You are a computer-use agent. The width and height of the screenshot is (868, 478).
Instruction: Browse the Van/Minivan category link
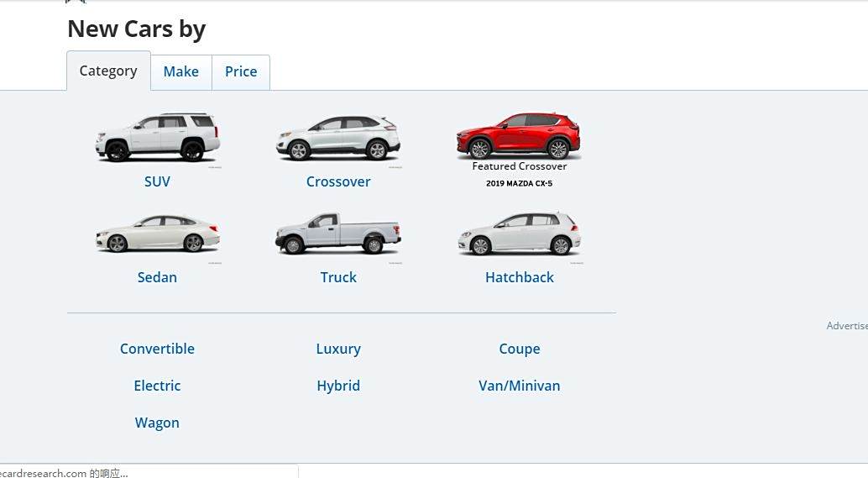click(520, 386)
